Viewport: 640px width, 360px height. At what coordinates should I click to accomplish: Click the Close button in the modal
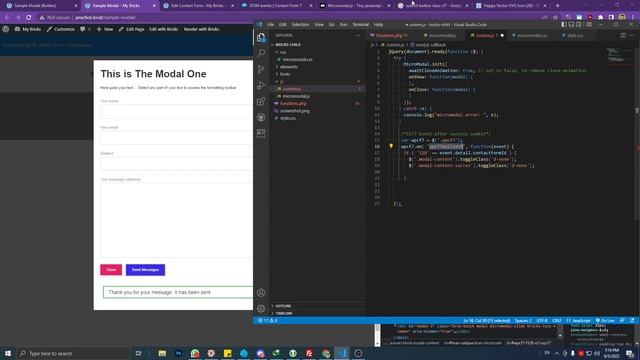(111, 270)
